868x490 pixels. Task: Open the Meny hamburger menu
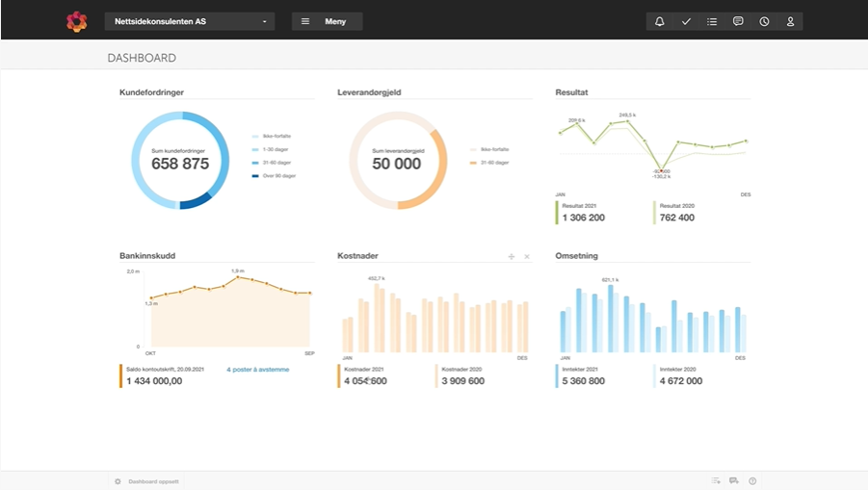tap(327, 21)
